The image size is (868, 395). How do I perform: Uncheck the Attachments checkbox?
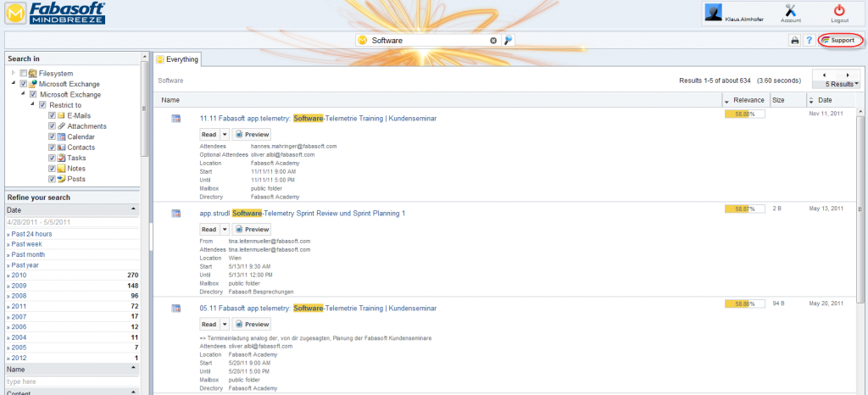(52, 126)
